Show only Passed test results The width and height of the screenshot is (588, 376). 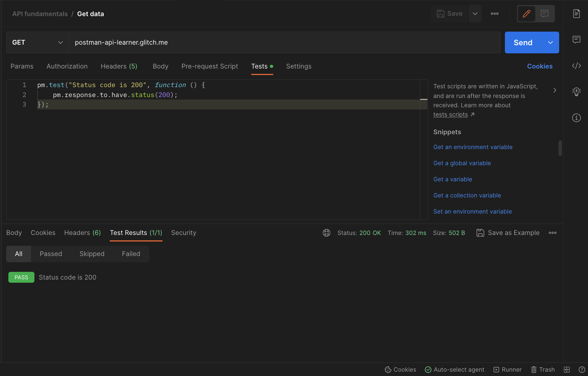[51, 254]
